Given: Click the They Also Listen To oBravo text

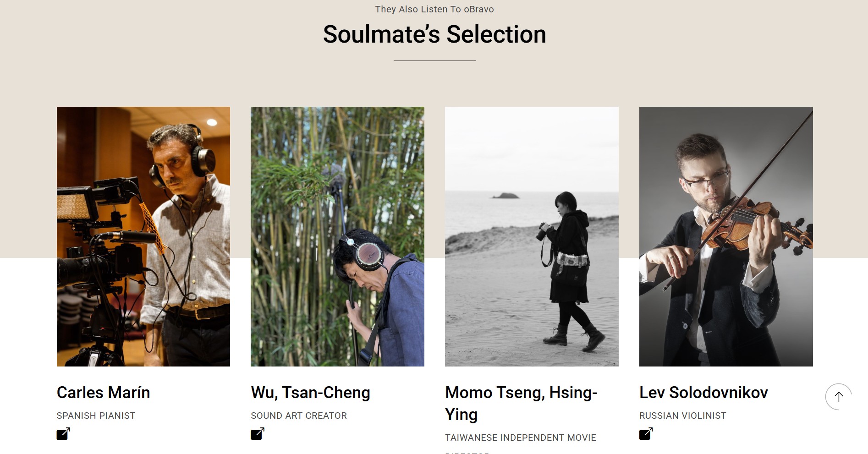Looking at the screenshot, I should [434, 9].
